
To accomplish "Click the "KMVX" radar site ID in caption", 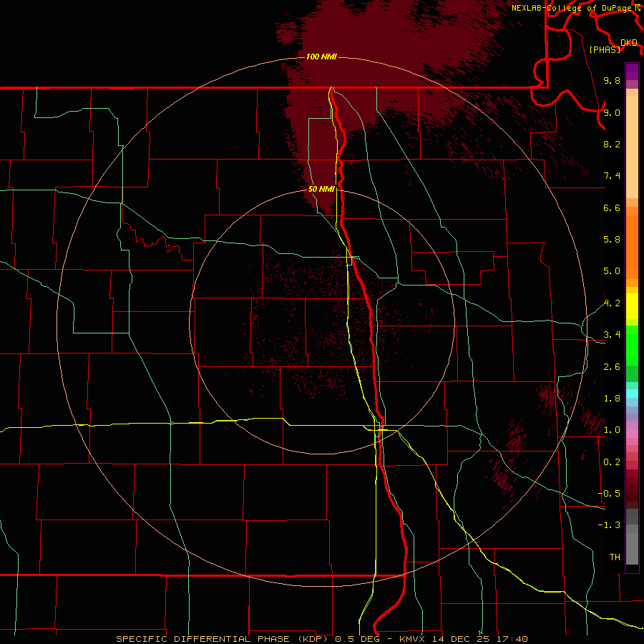I will pos(412,639).
